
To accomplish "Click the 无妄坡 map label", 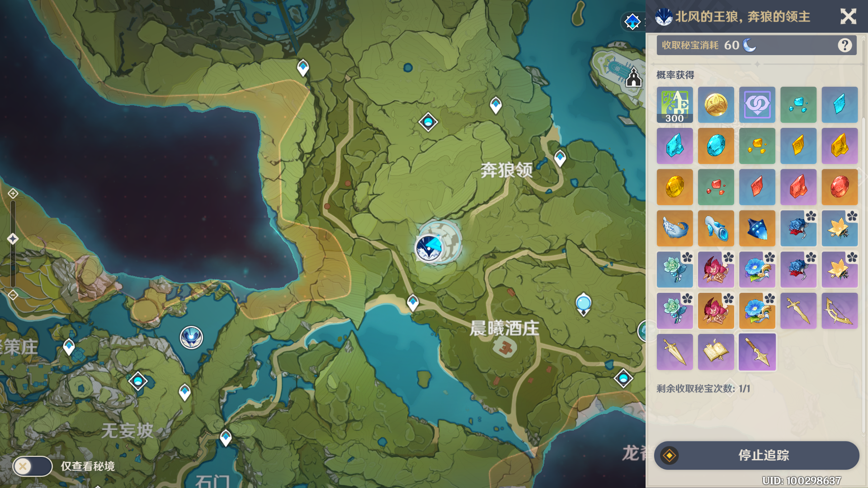I will pyautogui.click(x=127, y=431).
